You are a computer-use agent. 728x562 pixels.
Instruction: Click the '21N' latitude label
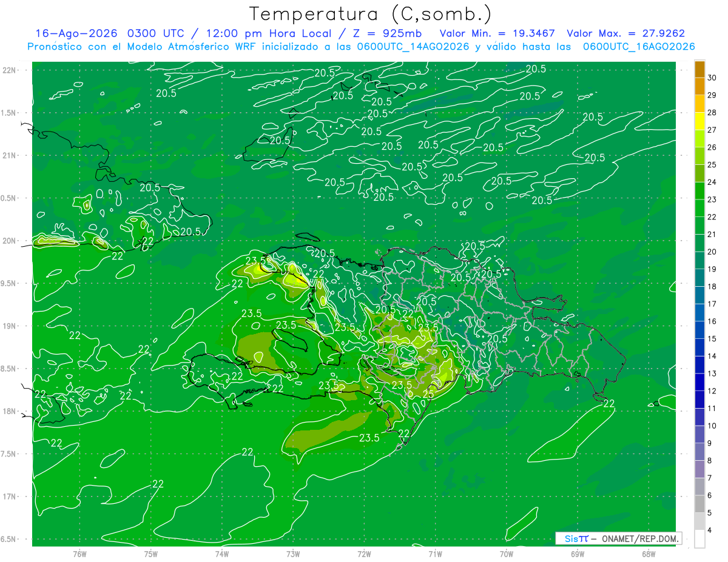point(10,155)
